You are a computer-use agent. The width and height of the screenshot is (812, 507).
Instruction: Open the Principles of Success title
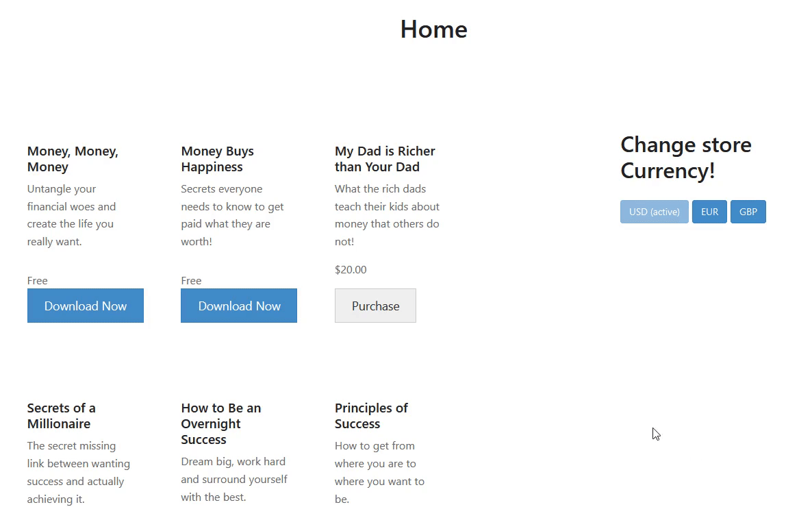[370, 416]
